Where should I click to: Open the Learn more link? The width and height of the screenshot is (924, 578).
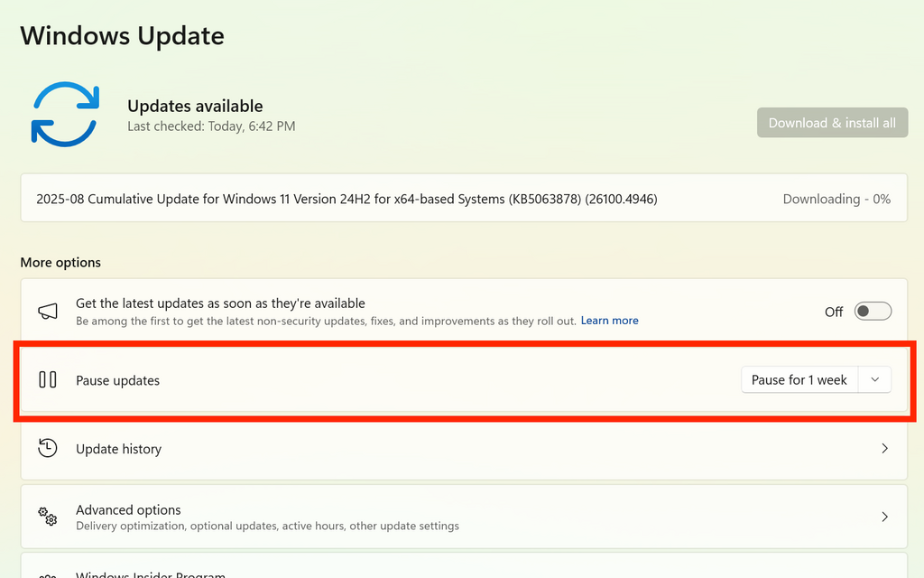(609, 321)
